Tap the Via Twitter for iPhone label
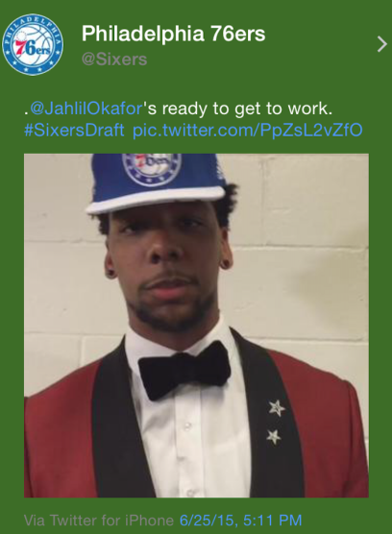The height and width of the screenshot is (534, 392). pyautogui.click(x=99, y=520)
